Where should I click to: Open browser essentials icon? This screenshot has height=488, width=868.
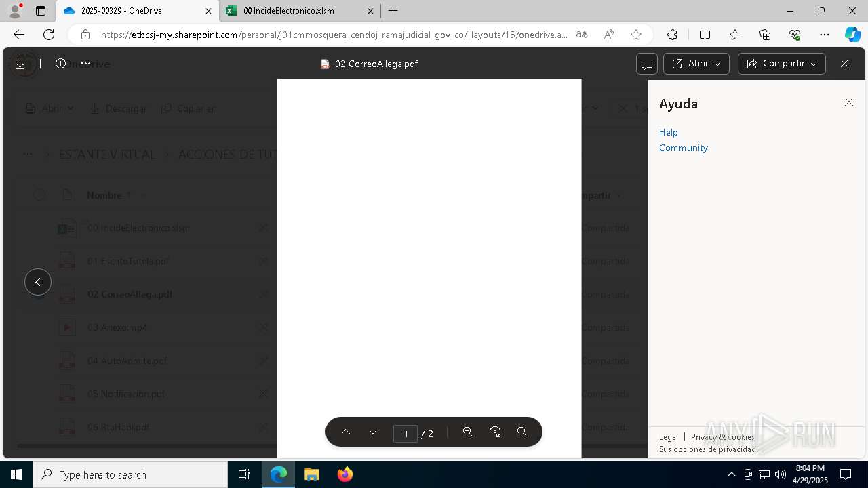(x=795, y=35)
